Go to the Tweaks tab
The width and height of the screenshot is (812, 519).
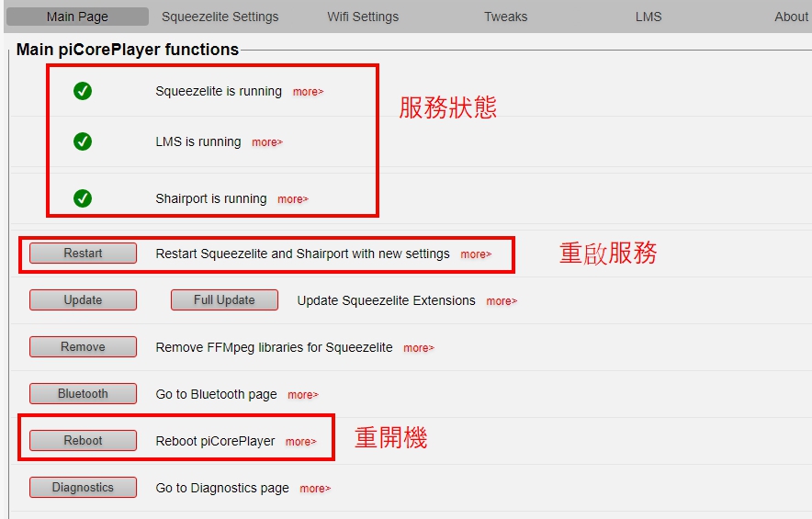click(x=505, y=17)
